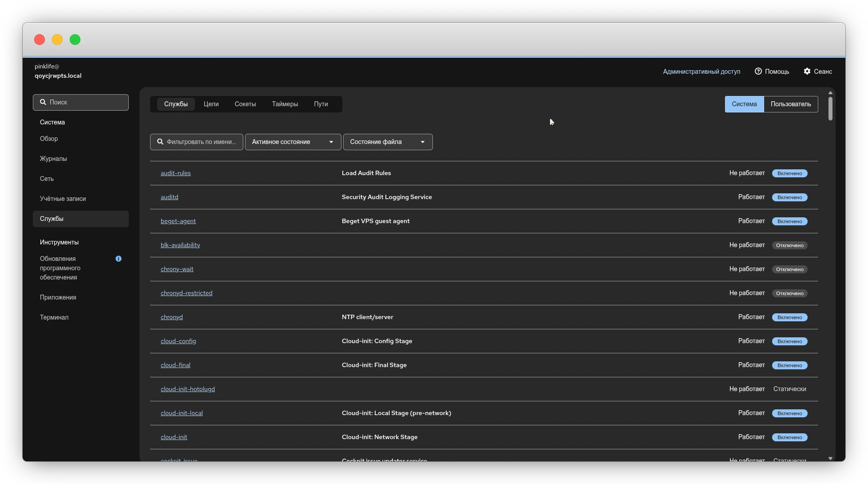Select the Targets tab
The image size is (868, 484).
pyautogui.click(x=211, y=104)
